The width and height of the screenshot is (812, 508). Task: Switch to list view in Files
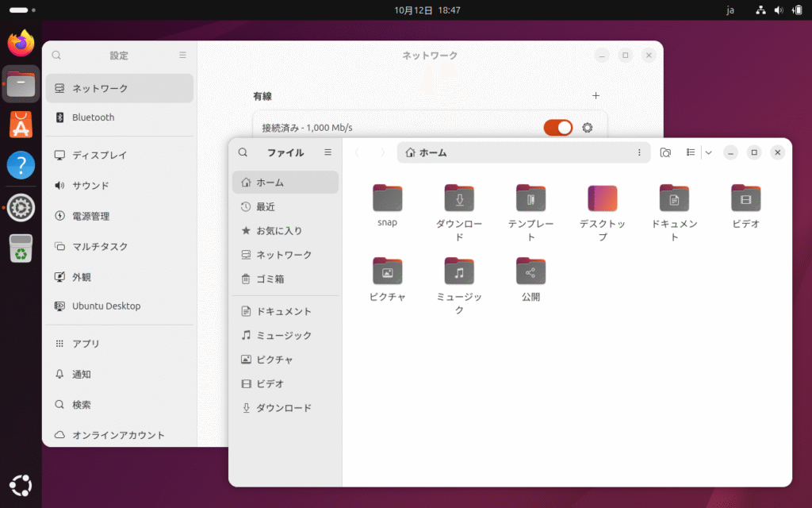click(x=691, y=152)
